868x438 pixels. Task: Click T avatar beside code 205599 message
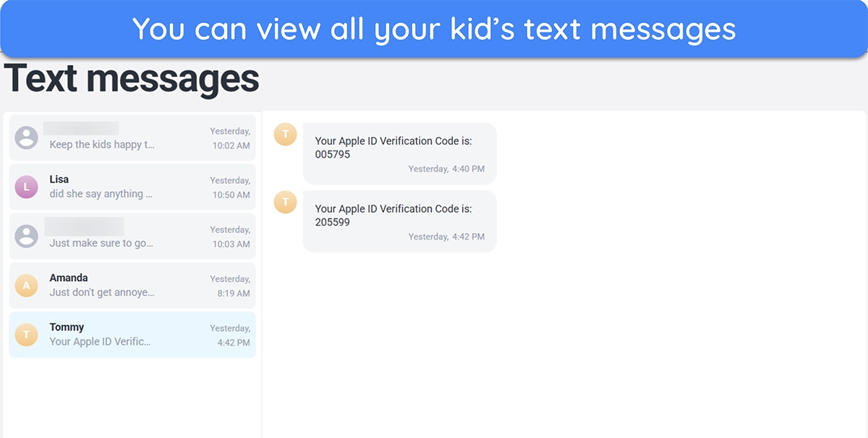(285, 202)
